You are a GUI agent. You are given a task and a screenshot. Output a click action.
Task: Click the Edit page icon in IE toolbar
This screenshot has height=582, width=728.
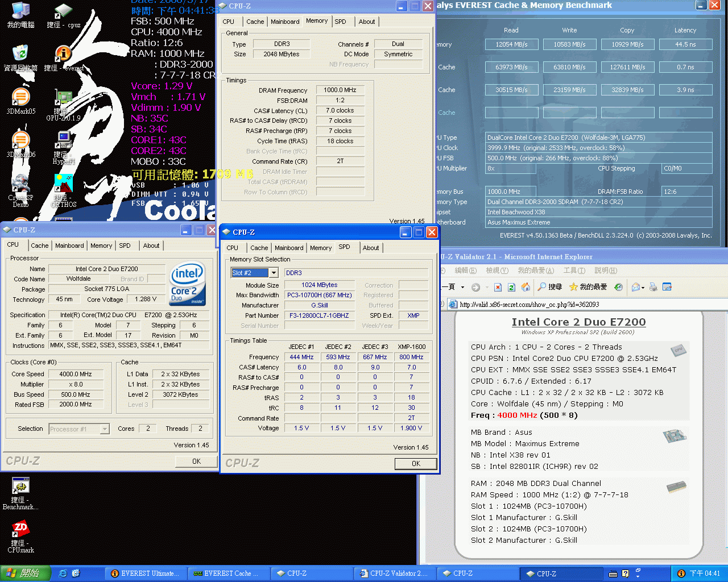(x=667, y=287)
